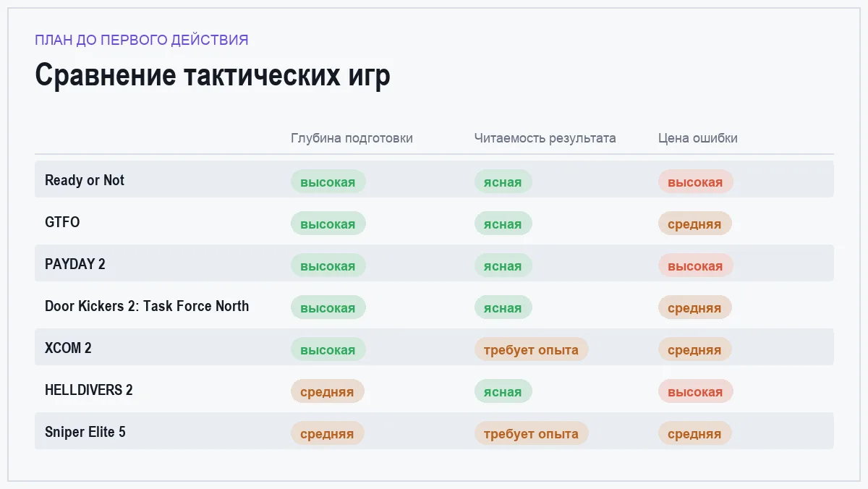
Task: Click the 'Цена ошибки' column header
Action: [x=698, y=138]
